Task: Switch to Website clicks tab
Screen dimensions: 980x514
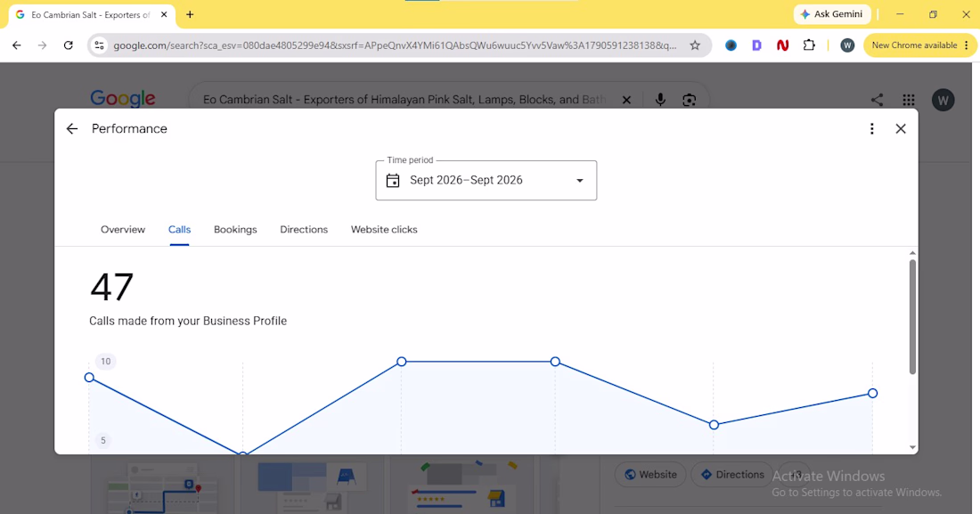Action: (384, 230)
